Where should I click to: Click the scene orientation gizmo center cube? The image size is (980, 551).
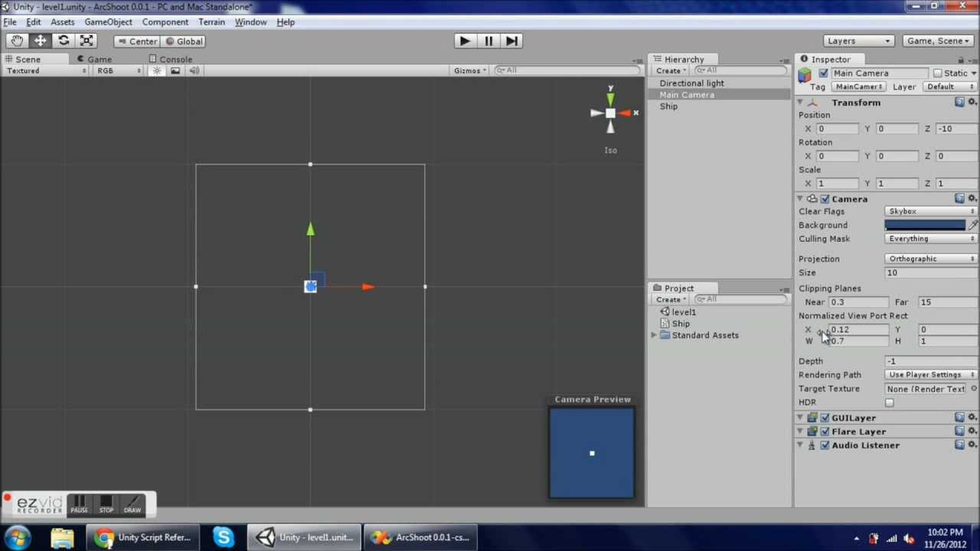(x=610, y=113)
